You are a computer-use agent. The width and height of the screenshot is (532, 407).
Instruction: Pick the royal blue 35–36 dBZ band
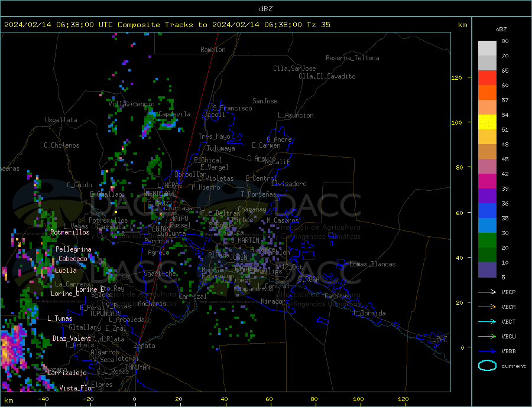[x=487, y=211]
